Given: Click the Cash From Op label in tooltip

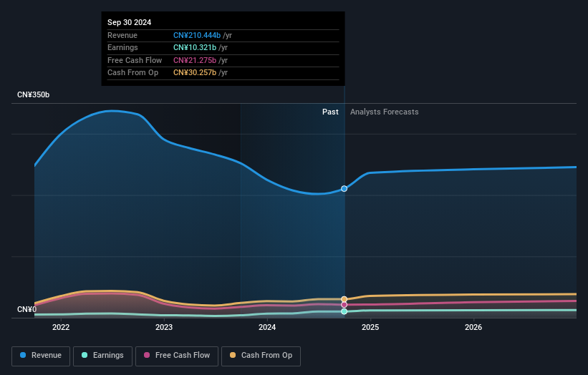Looking at the screenshot, I should click(x=132, y=73).
